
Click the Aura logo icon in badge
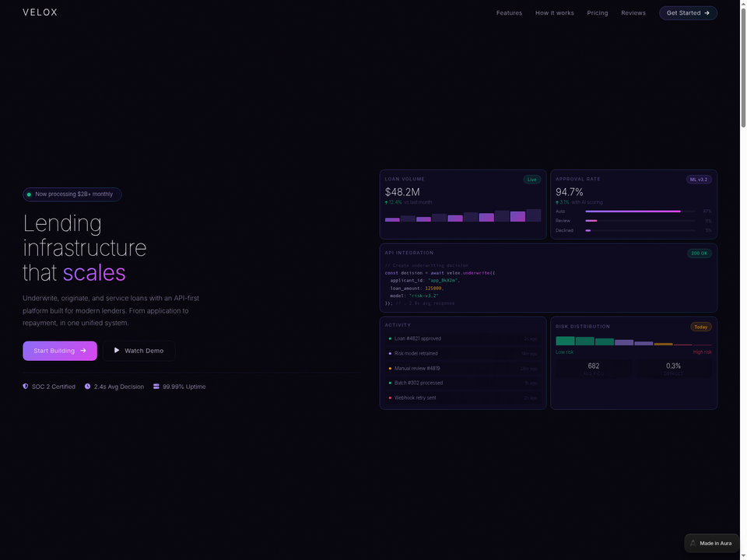(693, 544)
